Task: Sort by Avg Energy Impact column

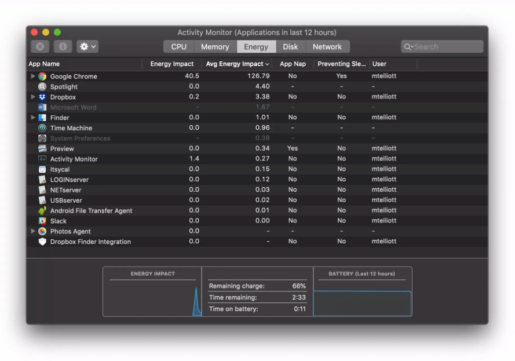Action: [237, 64]
